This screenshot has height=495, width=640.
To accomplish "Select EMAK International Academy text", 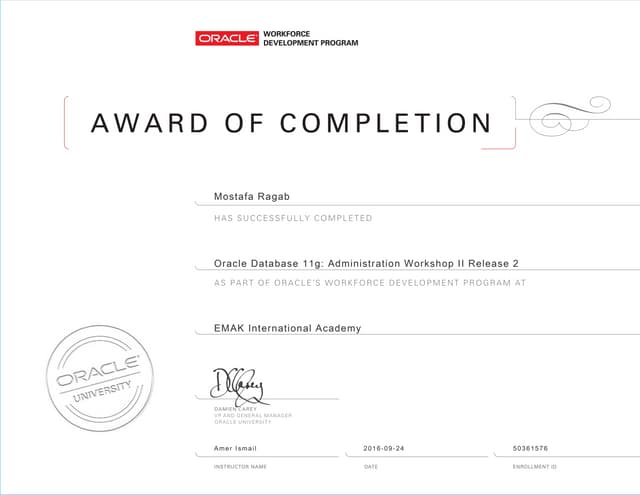I will [x=287, y=328].
